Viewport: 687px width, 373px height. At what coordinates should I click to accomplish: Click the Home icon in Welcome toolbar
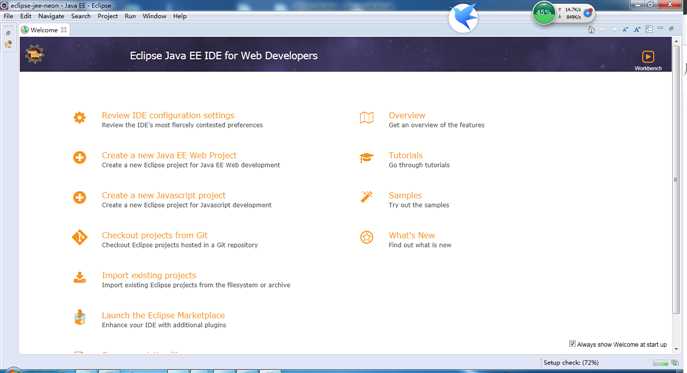pyautogui.click(x=591, y=29)
